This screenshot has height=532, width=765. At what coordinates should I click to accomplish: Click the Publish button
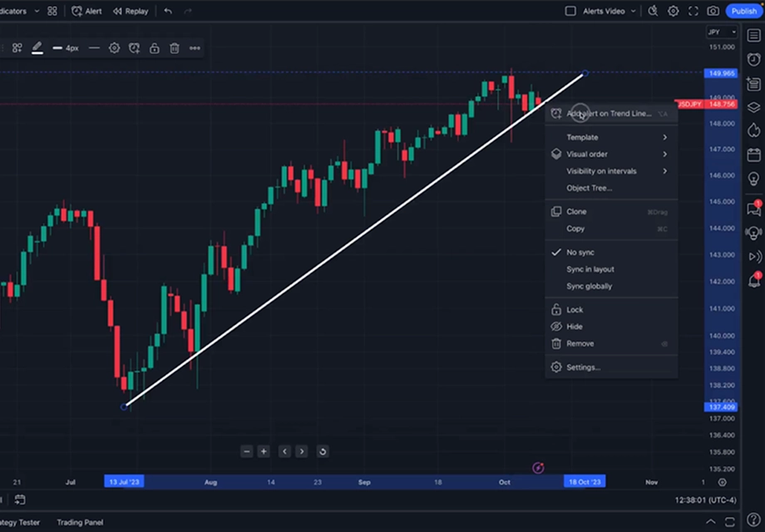coord(744,11)
